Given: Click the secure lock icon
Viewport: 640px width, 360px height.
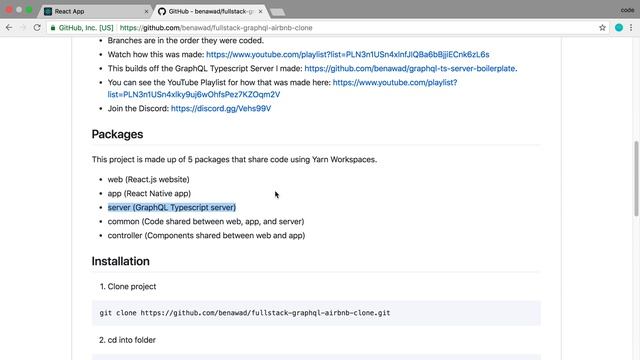Looking at the screenshot, I should coord(53,28).
